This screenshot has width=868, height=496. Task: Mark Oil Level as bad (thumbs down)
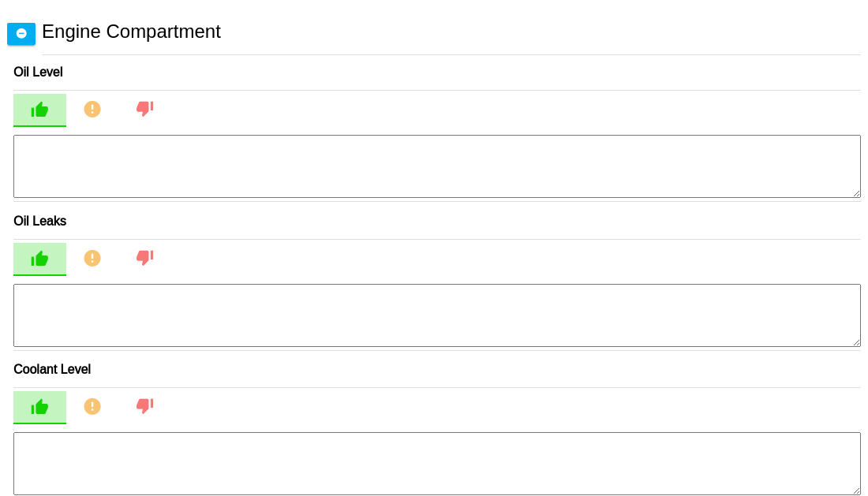point(144,109)
